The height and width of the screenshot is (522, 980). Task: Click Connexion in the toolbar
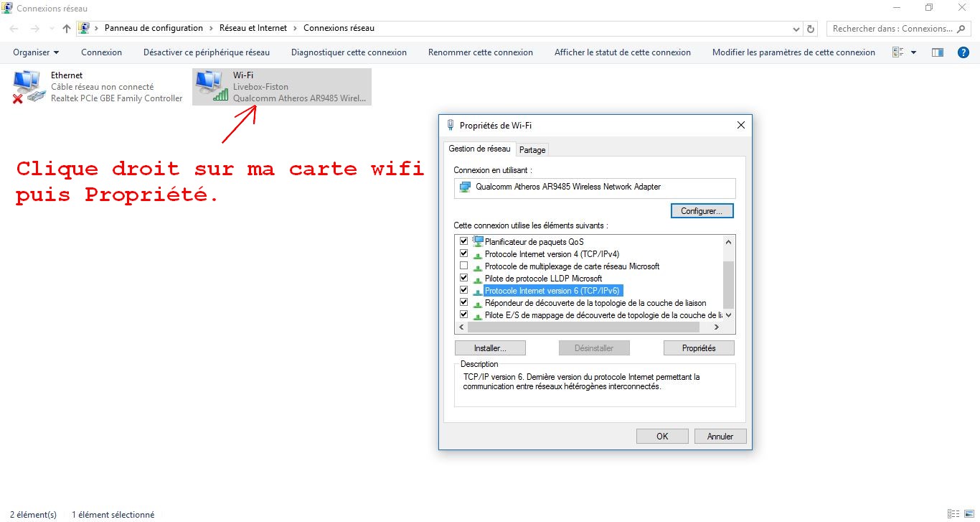[x=102, y=52]
